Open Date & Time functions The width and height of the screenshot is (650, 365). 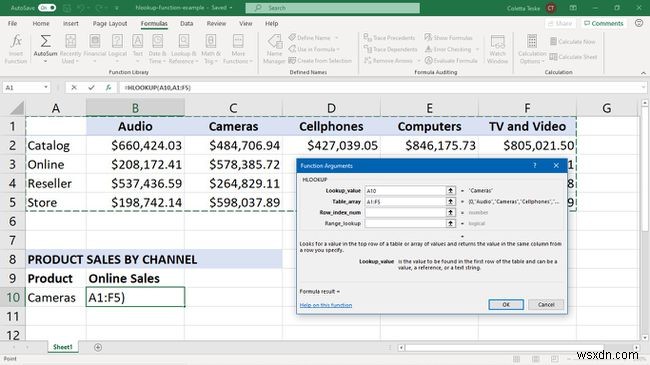point(157,49)
